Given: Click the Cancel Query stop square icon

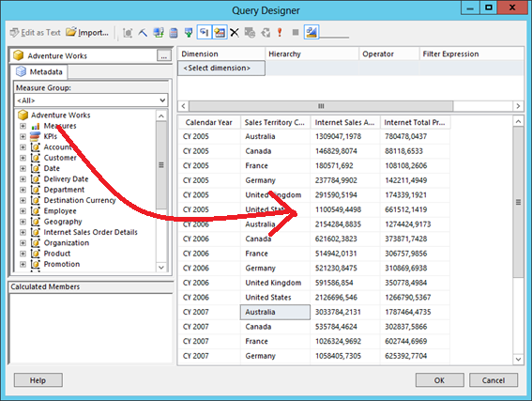Looking at the screenshot, I should tap(296, 33).
